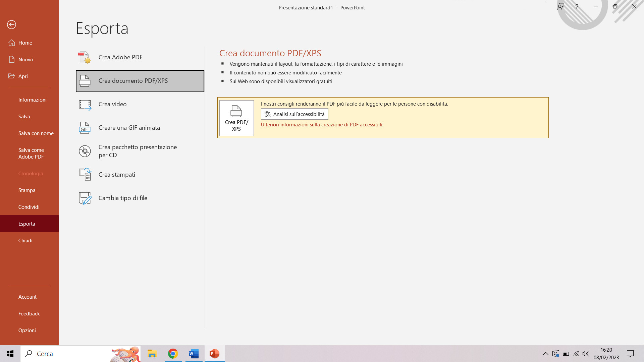Click the Crea PDF/XPS icon button
Screen dimensions: 644x362
point(236,118)
